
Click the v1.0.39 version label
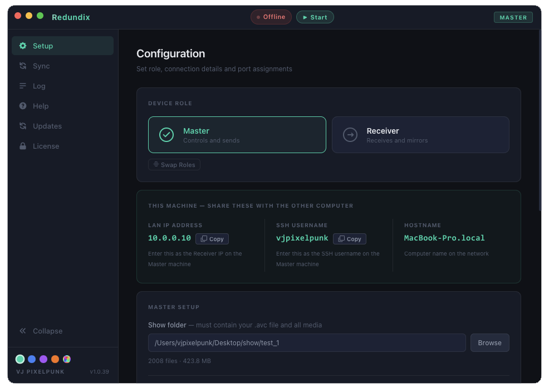100,372
